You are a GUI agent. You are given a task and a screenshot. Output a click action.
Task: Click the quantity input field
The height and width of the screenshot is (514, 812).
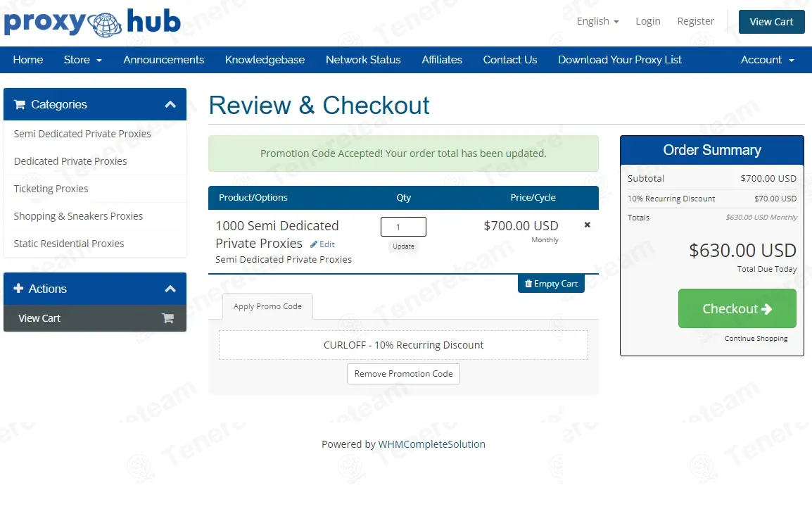coord(403,227)
